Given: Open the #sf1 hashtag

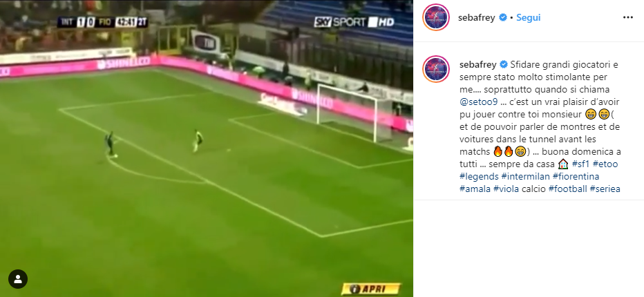Looking at the screenshot, I should coord(580,164).
